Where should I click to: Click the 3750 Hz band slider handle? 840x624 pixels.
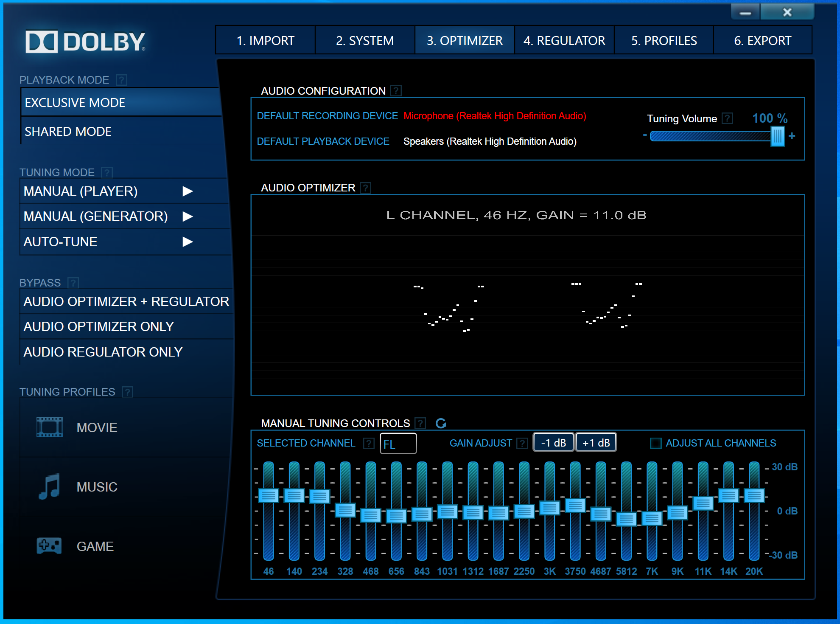[x=575, y=506]
